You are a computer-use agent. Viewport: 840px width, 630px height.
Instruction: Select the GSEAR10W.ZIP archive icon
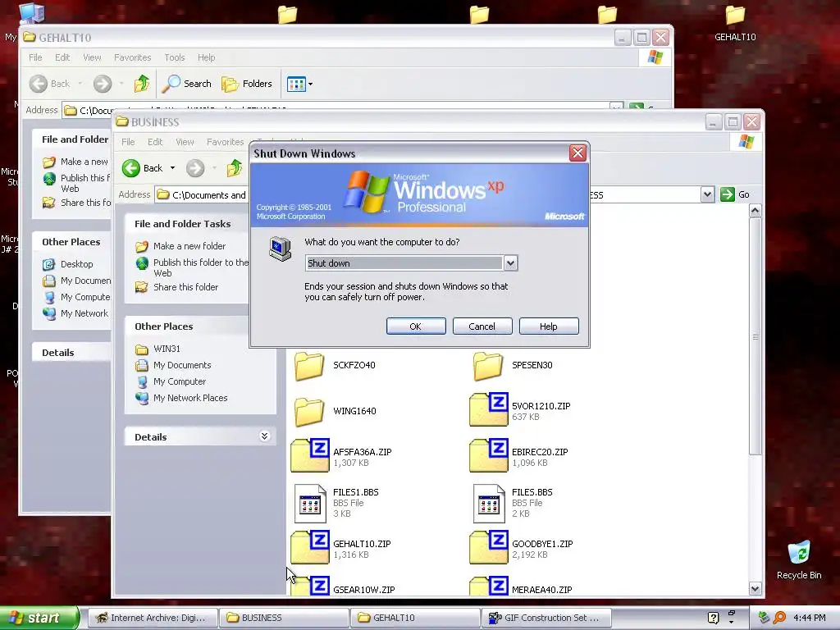[309, 586]
